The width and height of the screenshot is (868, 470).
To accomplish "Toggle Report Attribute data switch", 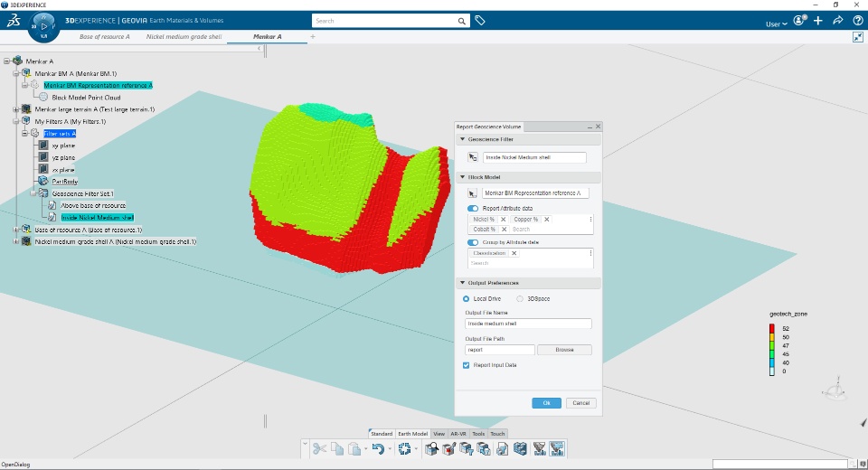I will [473, 209].
